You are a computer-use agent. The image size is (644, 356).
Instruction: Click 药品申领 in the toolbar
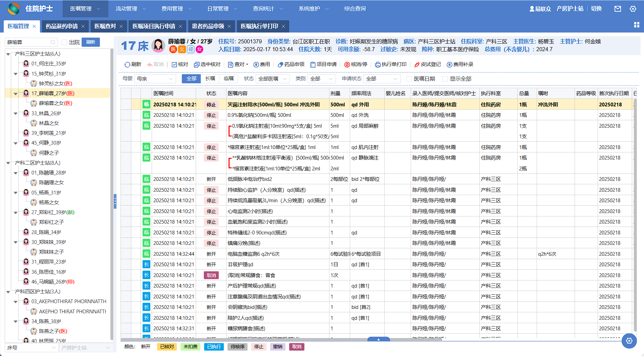[291, 64]
